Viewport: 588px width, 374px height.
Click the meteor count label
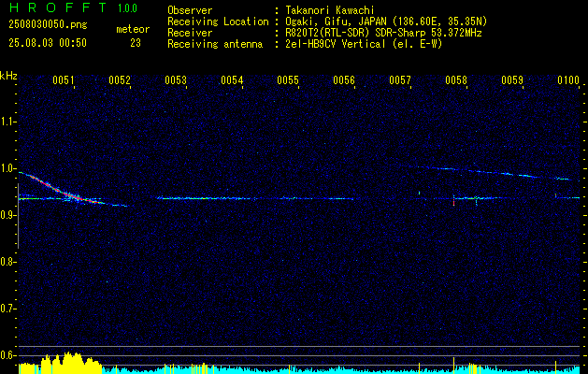pyautogui.click(x=133, y=29)
